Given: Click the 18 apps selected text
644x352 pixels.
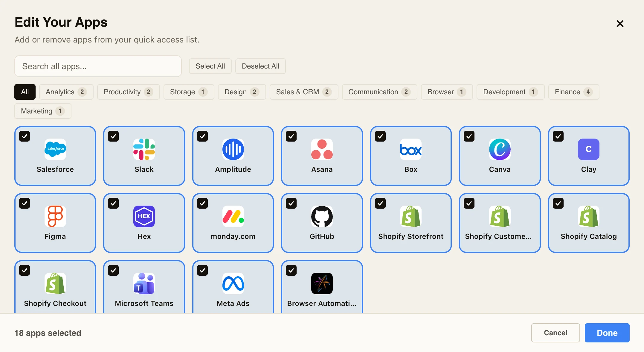Looking at the screenshot, I should tap(48, 333).
